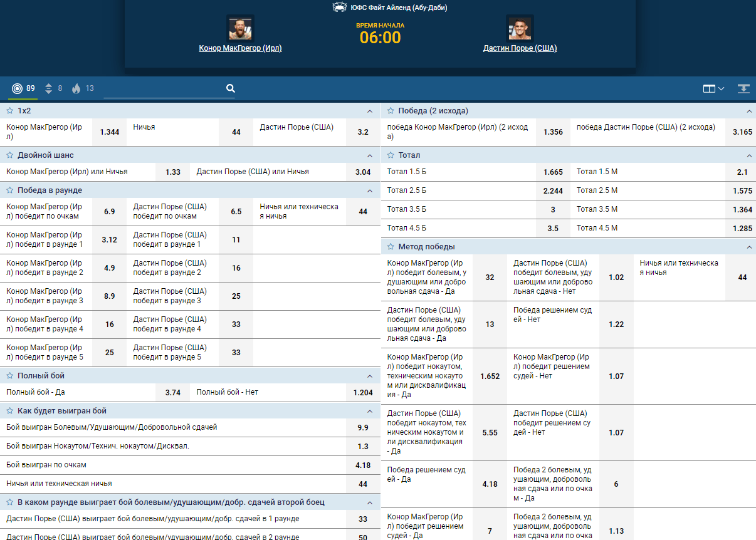Star the 1x2 market as favorite
756x540 pixels.
click(10, 111)
